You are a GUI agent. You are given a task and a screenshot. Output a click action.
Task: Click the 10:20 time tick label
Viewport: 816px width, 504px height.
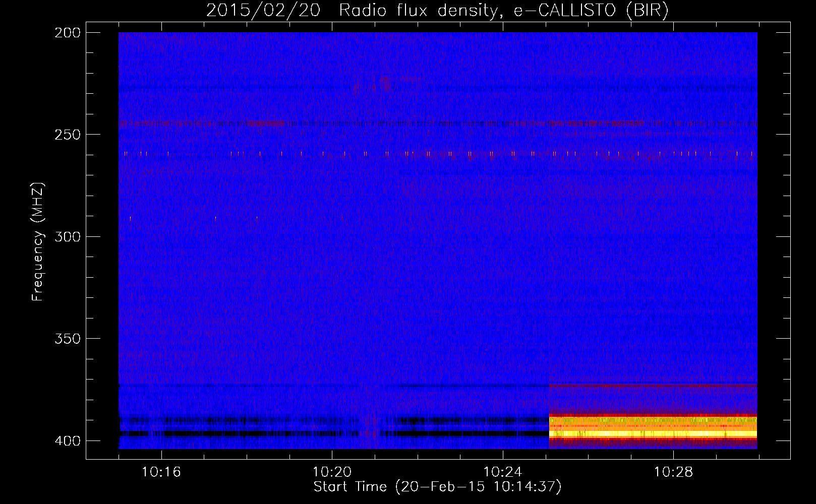coord(332,472)
